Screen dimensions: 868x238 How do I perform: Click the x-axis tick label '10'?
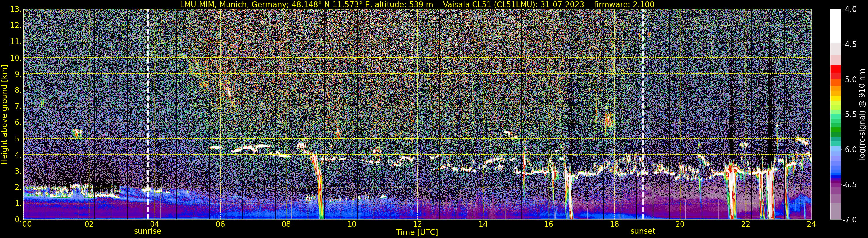[352, 224]
